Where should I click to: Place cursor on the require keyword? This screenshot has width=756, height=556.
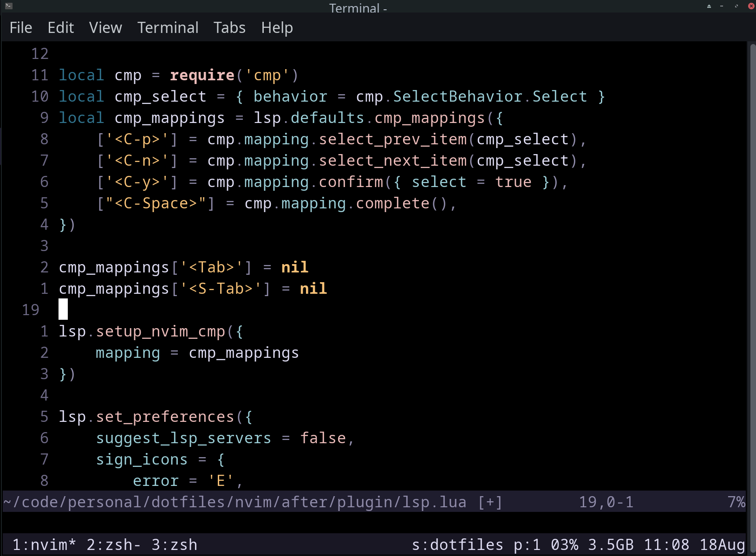click(202, 75)
